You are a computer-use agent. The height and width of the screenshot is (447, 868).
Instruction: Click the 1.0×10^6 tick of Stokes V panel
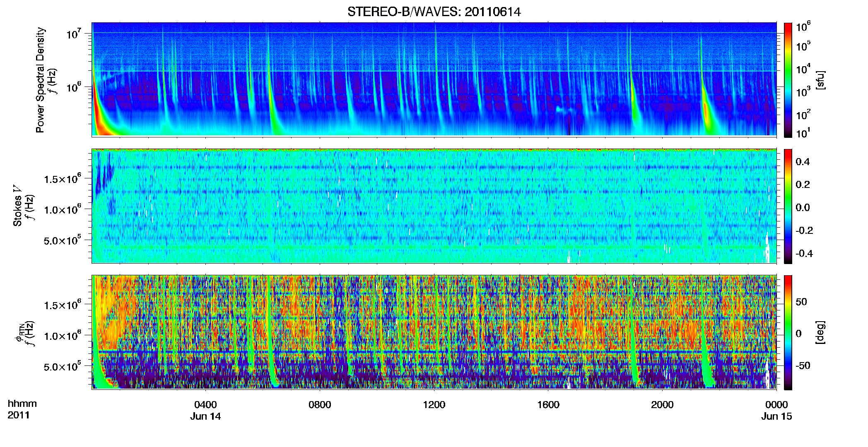63,209
